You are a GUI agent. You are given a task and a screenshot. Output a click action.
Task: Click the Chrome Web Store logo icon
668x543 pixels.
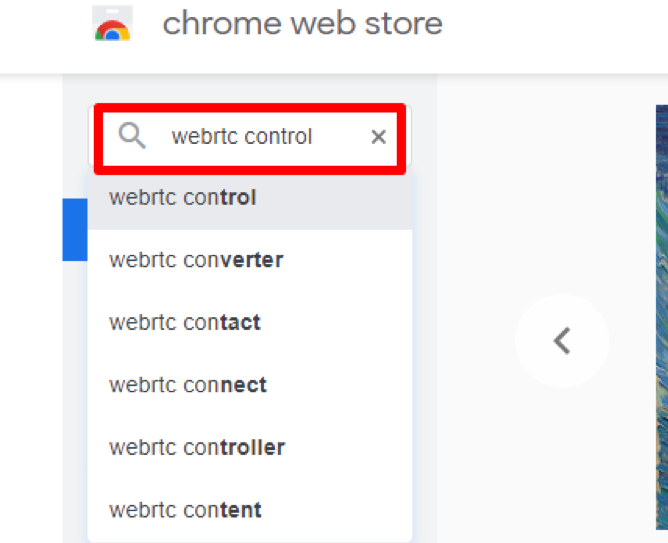pyautogui.click(x=112, y=23)
